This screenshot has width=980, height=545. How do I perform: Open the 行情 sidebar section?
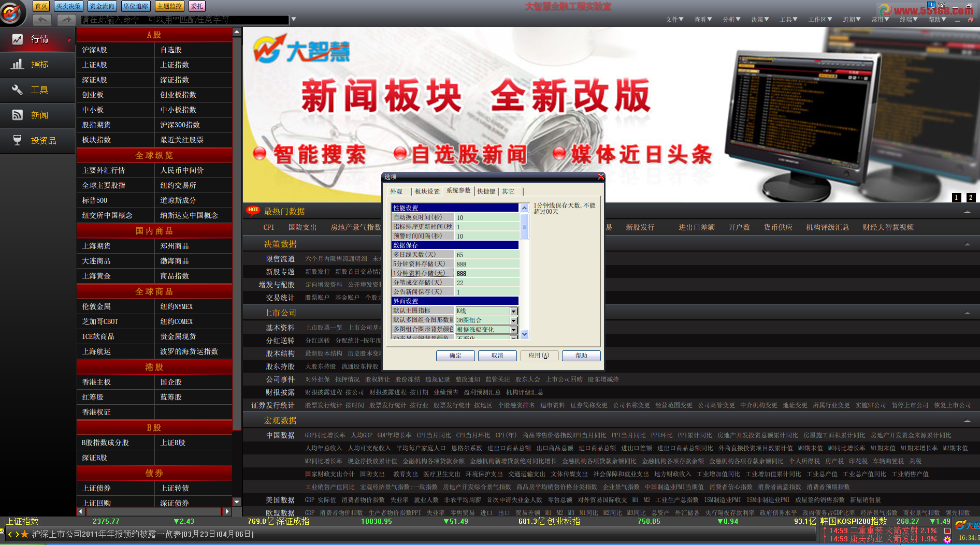click(x=37, y=39)
